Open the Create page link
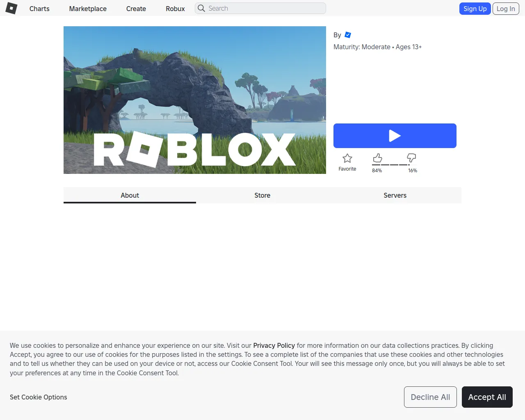Image resolution: width=525 pixels, height=420 pixels. [x=136, y=9]
